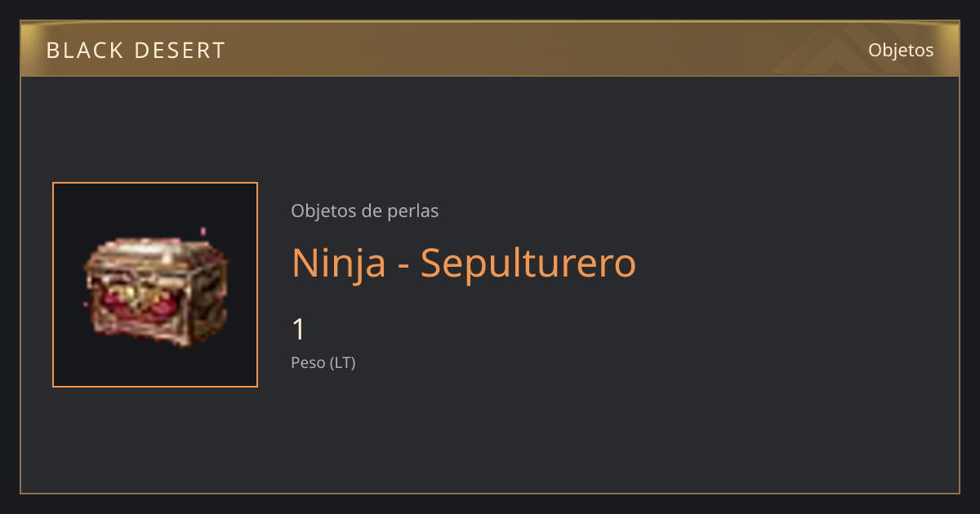Click the chest's ornate lid
This screenshot has width=980, height=514.
[x=155, y=253]
